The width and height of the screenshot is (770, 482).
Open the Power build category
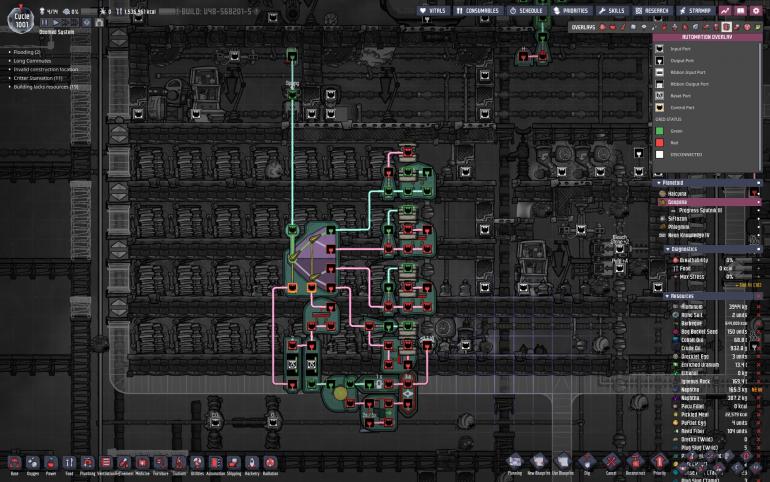tap(50, 461)
